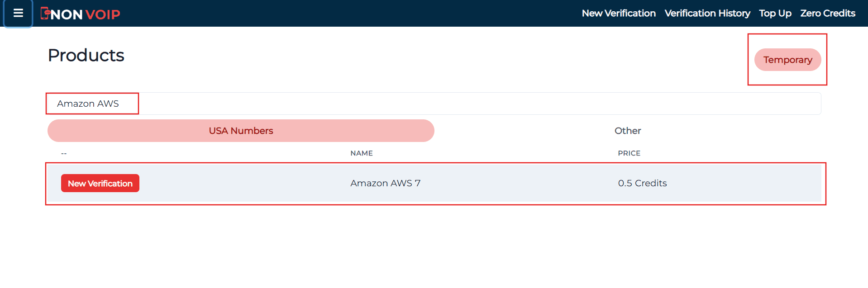Open New Verification from the top navigation

(x=618, y=13)
